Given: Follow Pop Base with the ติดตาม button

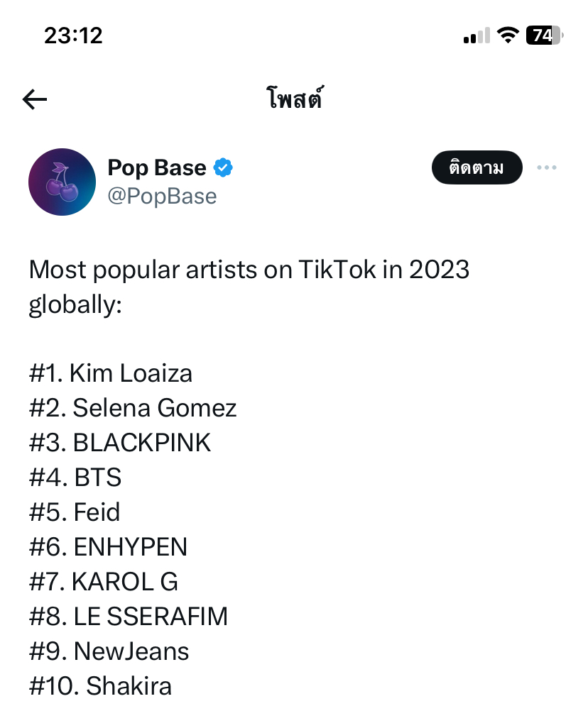Looking at the screenshot, I should click(477, 167).
